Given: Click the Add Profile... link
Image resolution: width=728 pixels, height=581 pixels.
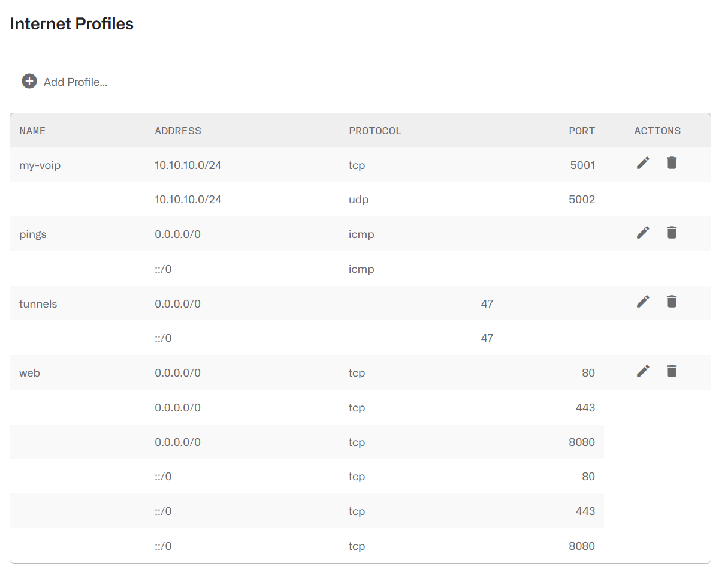Looking at the screenshot, I should pos(74,82).
